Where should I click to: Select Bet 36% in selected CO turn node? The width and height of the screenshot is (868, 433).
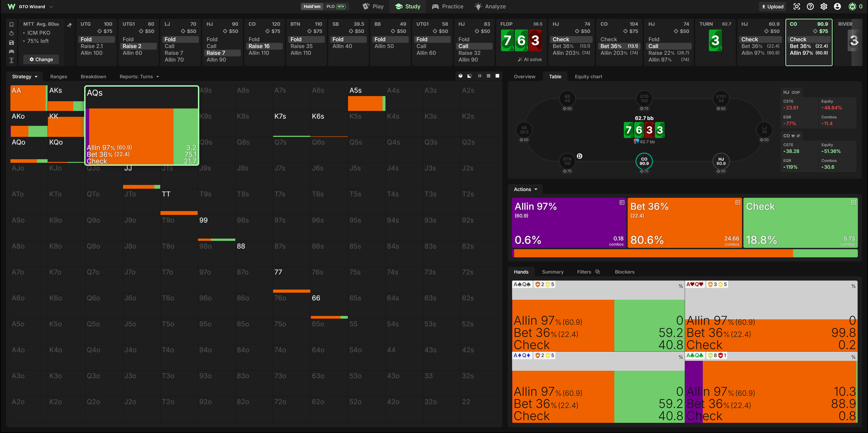[x=809, y=46]
